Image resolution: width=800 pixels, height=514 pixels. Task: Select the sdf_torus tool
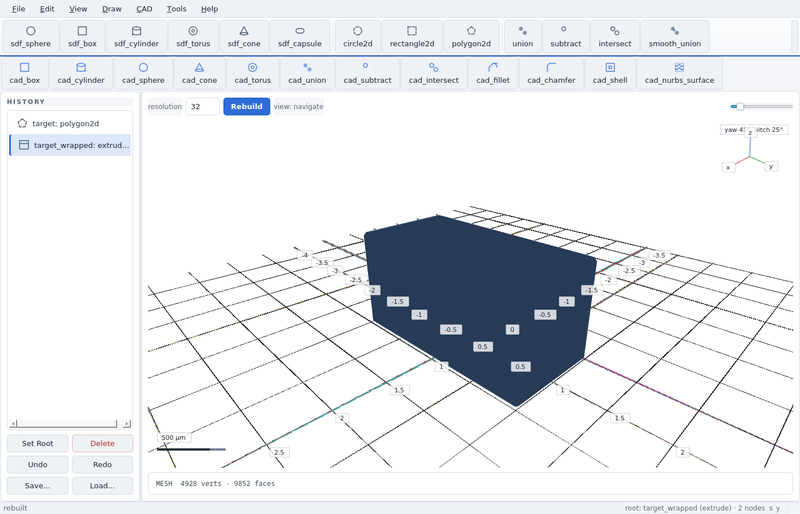click(193, 37)
